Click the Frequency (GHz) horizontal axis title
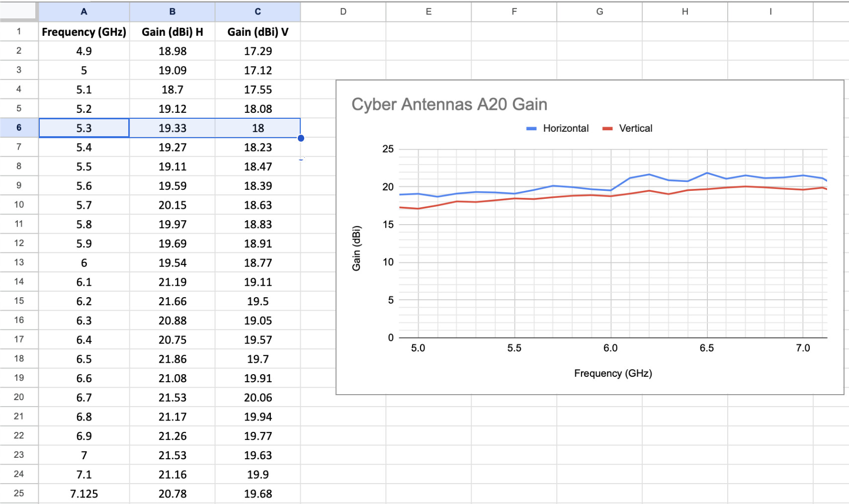Screen dimensions: 849x504 tap(612, 373)
